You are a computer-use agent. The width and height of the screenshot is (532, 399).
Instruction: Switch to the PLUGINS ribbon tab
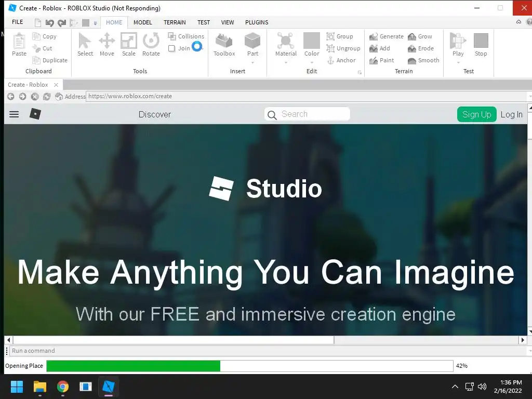257,22
